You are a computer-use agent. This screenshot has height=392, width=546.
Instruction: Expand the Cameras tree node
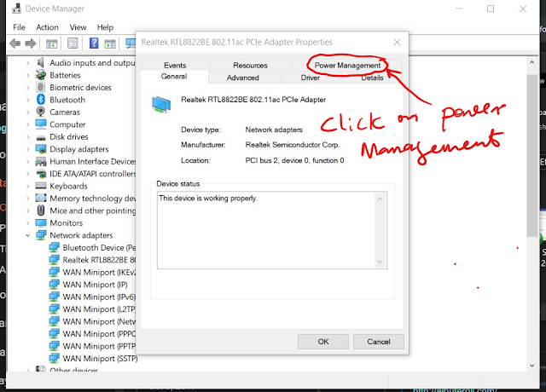click(28, 112)
